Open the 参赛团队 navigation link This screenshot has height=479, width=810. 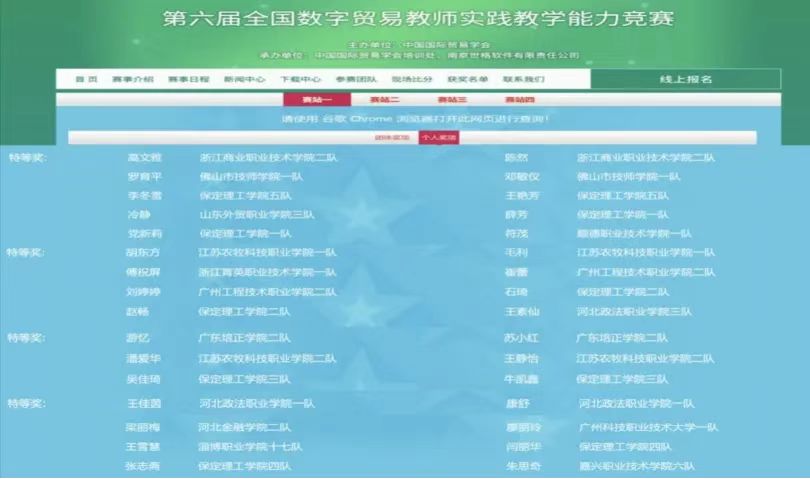click(356, 79)
